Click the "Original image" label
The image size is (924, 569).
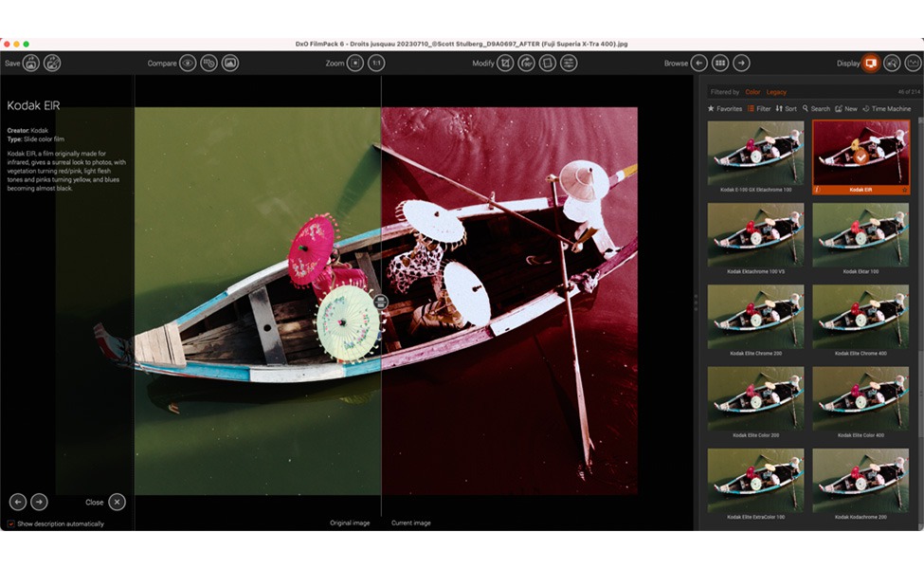[x=350, y=523]
